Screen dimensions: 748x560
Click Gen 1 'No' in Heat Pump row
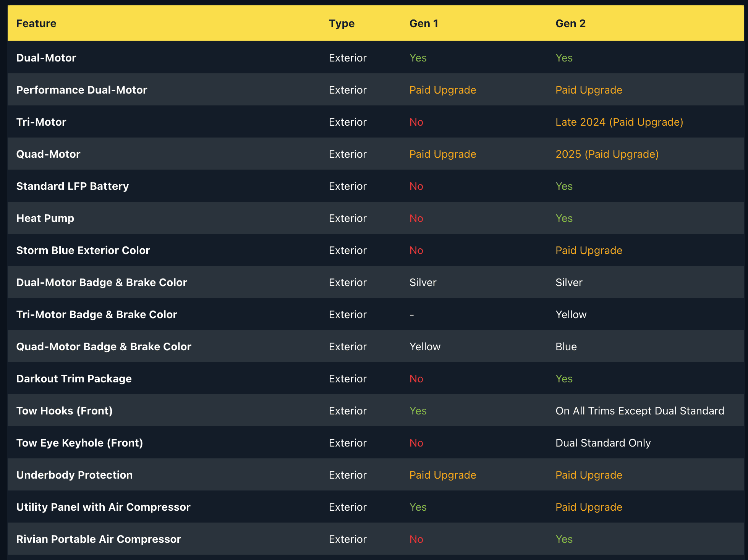(416, 218)
